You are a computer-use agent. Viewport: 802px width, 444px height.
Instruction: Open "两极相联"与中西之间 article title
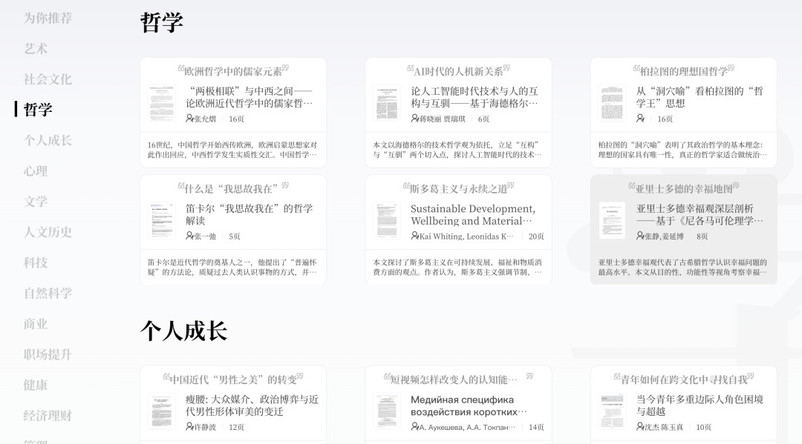249,97
